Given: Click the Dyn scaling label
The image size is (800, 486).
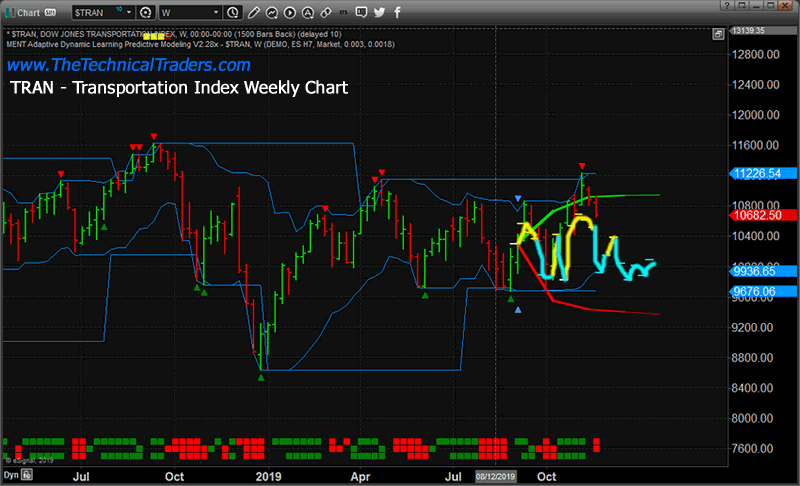Looking at the screenshot, I should pyautogui.click(x=11, y=475).
